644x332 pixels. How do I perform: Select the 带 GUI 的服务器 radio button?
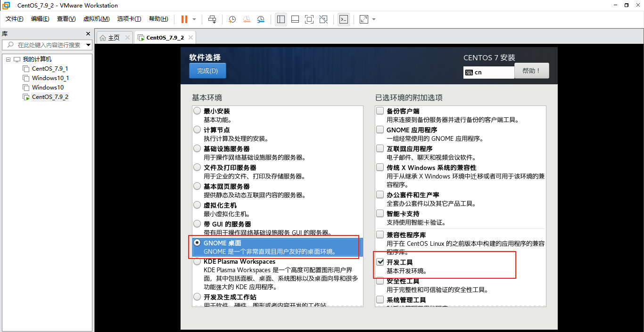pos(197,224)
